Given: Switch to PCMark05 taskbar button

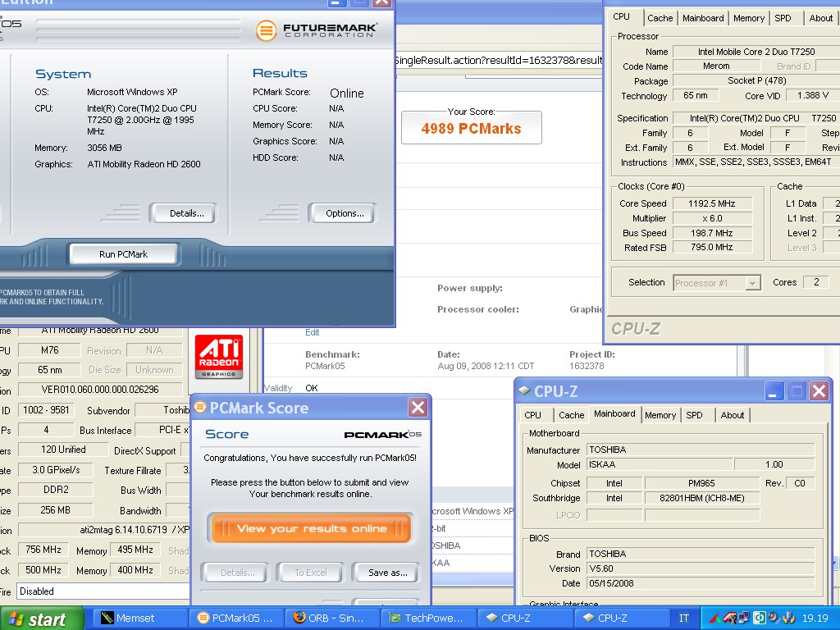Looking at the screenshot, I should click(236, 618).
